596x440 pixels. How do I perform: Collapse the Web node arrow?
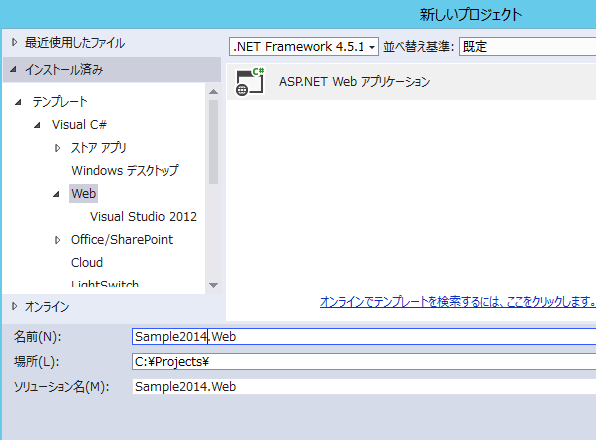[56, 194]
